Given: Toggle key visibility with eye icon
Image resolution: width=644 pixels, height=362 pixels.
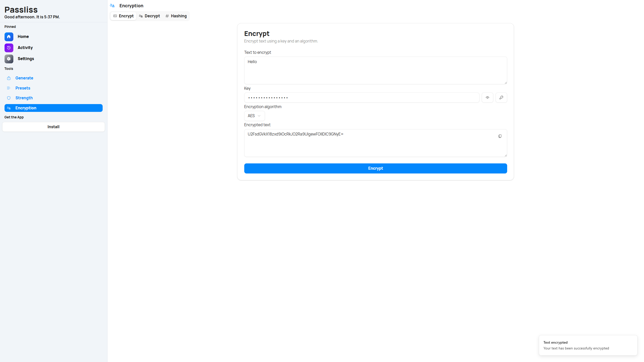Looking at the screenshot, I should [x=487, y=98].
